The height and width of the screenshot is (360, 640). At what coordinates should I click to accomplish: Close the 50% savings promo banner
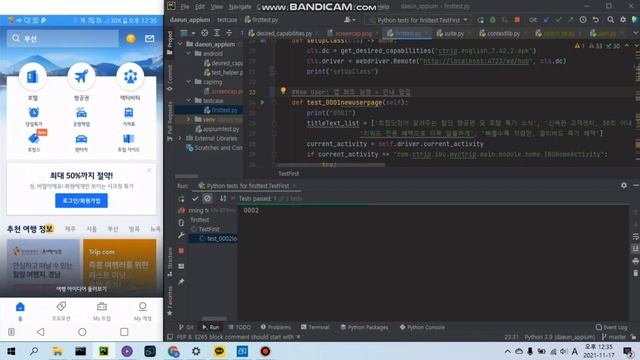point(149,170)
